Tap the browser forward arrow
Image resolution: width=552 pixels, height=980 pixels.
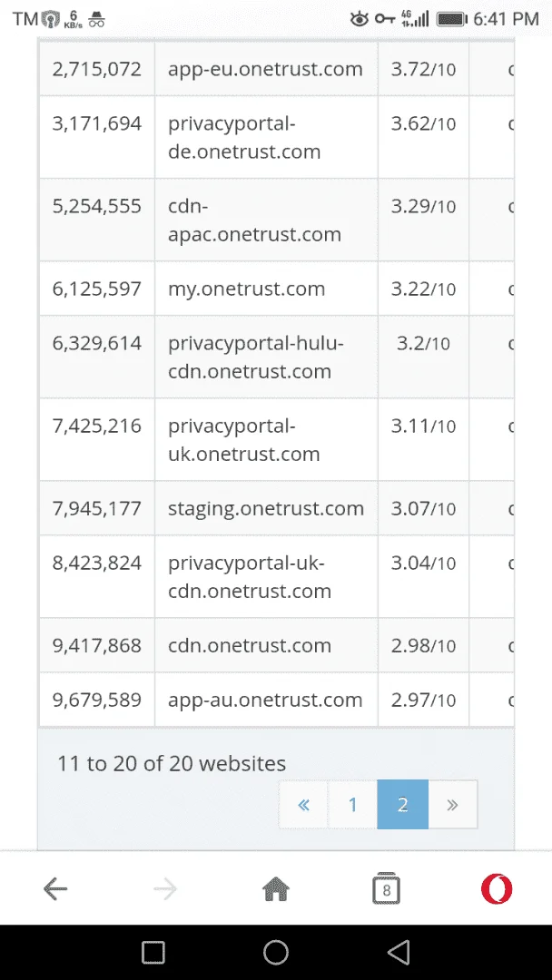165,888
